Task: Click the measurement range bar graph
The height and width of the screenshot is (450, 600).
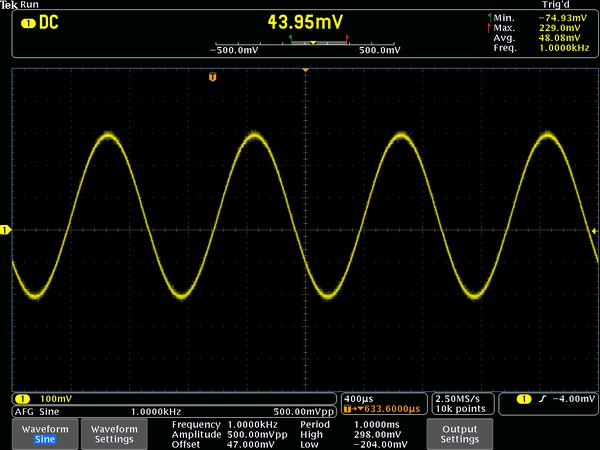Action: click(306, 43)
